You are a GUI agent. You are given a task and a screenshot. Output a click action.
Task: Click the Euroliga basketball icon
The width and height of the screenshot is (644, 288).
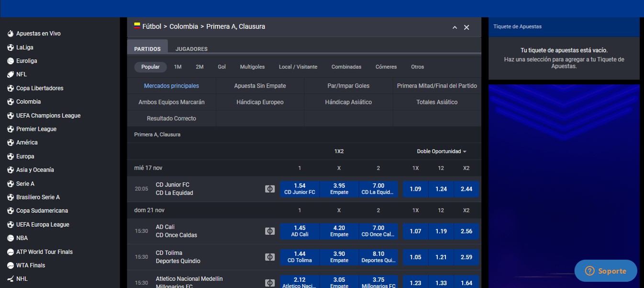11,61
